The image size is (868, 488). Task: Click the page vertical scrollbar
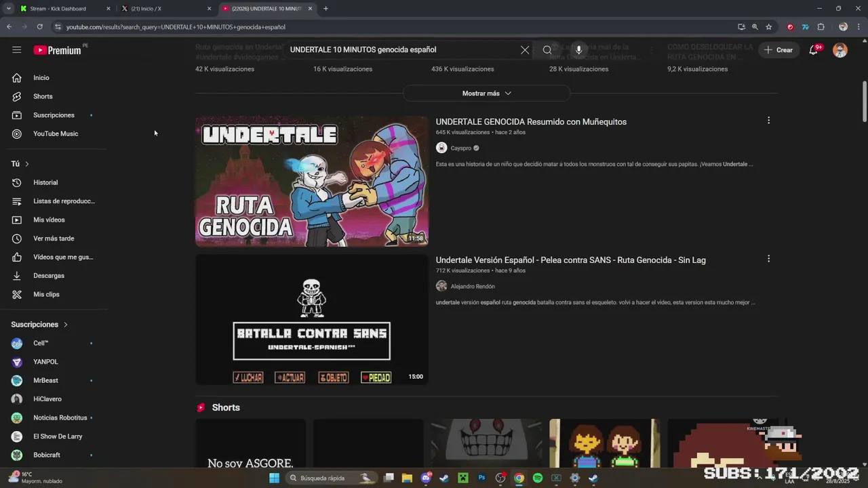pyautogui.click(x=864, y=102)
